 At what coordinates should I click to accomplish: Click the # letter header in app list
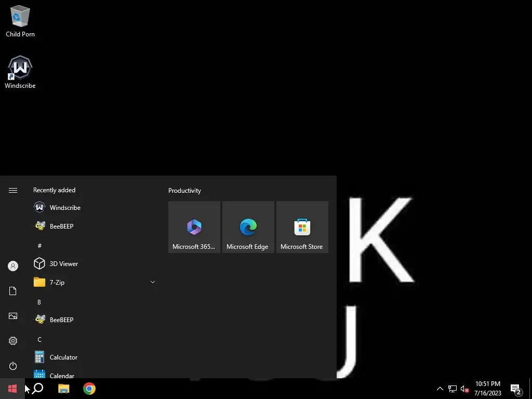[39, 245]
